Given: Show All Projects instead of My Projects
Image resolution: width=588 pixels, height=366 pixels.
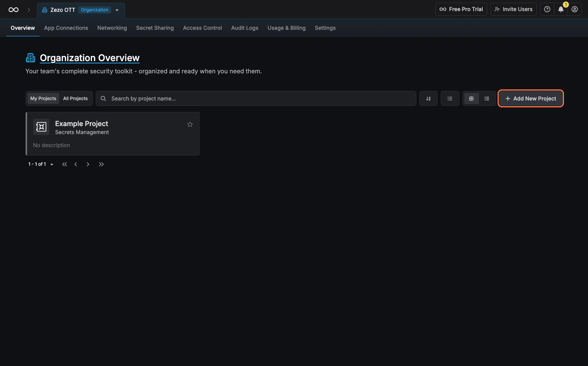Looking at the screenshot, I should pos(75,99).
